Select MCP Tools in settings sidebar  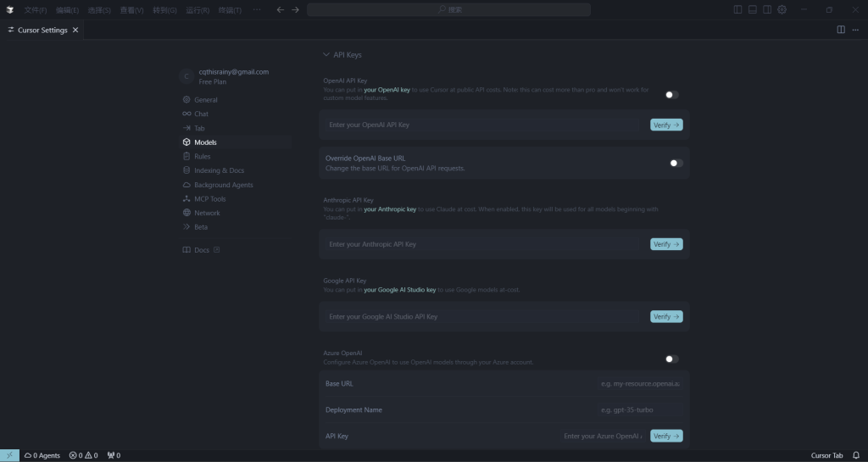click(x=209, y=199)
